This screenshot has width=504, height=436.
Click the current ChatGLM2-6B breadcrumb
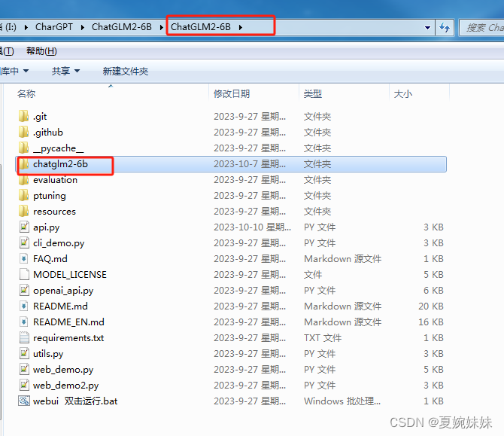tap(201, 27)
